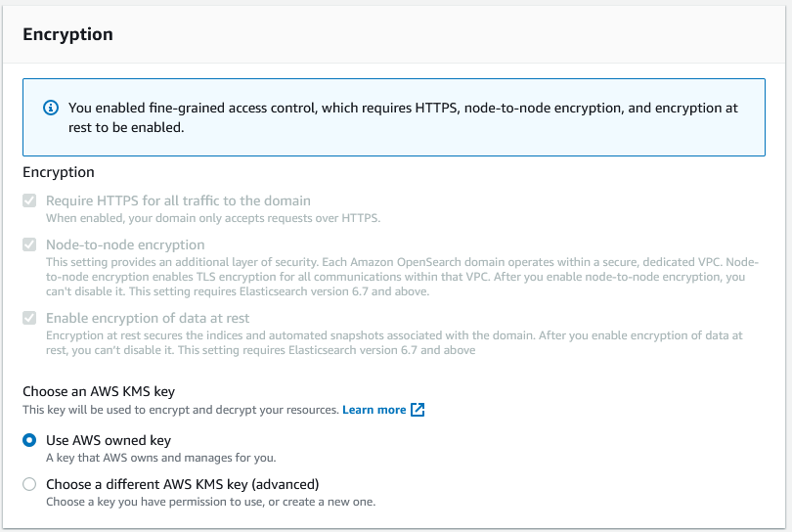Click the Choose a different AWS KMS key (advanced) label text
792x532 pixels.
click(x=183, y=484)
